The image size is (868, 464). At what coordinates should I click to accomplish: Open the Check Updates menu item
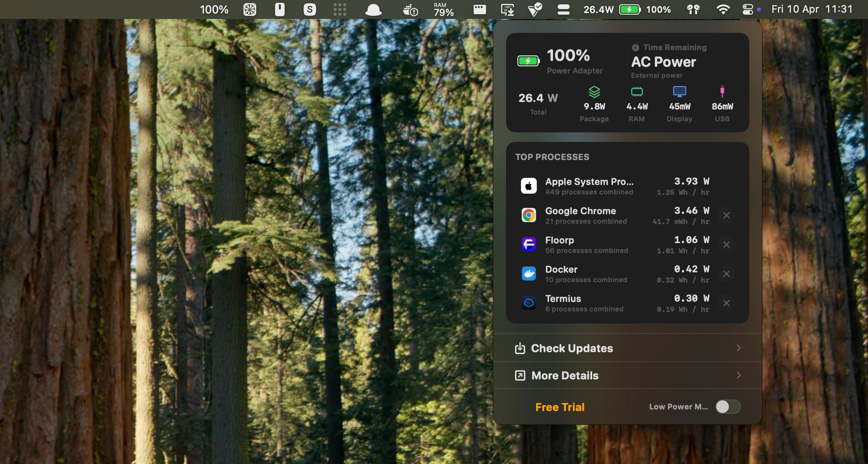tap(572, 348)
